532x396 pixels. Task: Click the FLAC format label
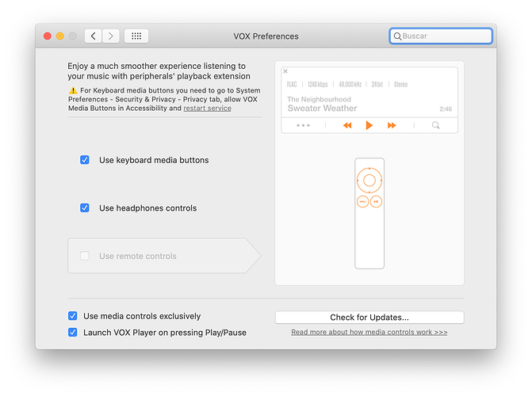292,85
